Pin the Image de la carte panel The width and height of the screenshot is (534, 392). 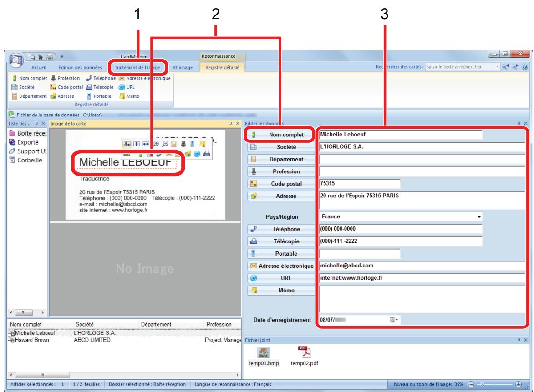(x=231, y=124)
